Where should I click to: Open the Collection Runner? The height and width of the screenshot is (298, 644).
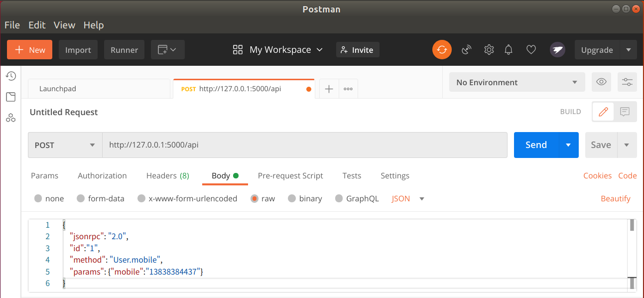click(x=125, y=50)
